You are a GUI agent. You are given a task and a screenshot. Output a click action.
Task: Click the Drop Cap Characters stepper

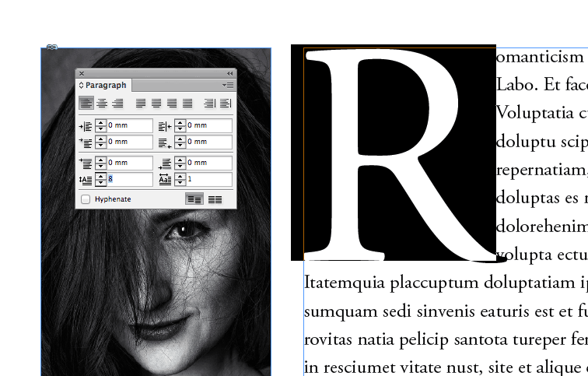180,179
